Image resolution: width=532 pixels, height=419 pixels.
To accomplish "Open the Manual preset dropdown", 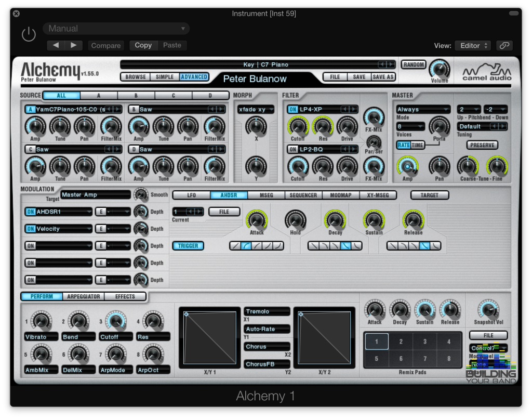I will [116, 29].
